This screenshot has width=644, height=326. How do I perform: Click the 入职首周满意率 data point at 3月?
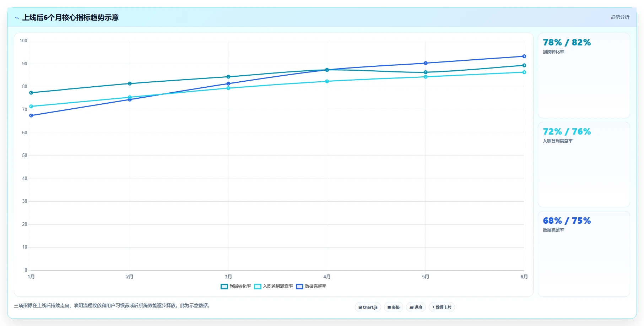[x=228, y=88]
